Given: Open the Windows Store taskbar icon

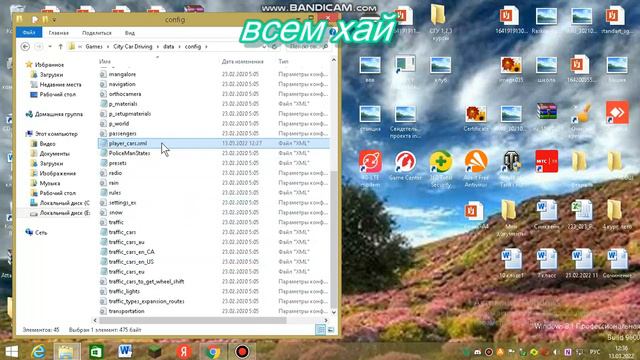Looking at the screenshot, I should click(96, 351).
